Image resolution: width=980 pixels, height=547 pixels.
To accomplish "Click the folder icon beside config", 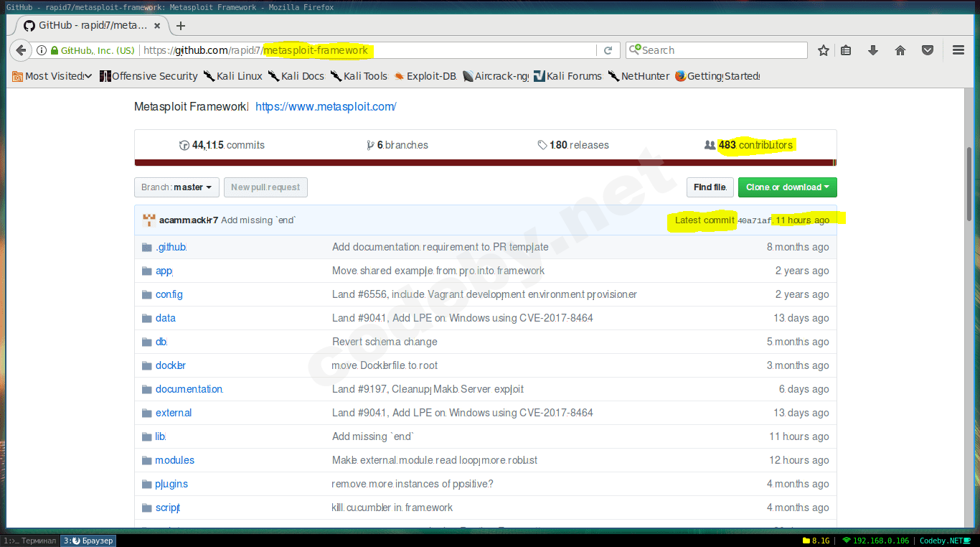I will 147,294.
